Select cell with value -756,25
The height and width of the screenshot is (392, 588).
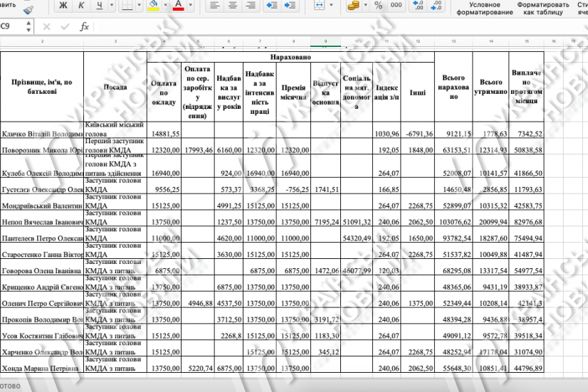point(293,186)
